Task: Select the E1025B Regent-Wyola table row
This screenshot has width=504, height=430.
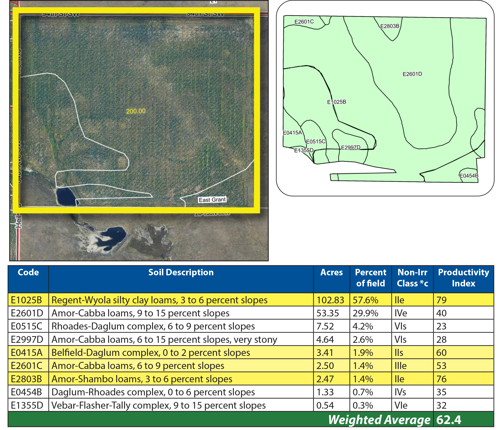Action: 159,300
